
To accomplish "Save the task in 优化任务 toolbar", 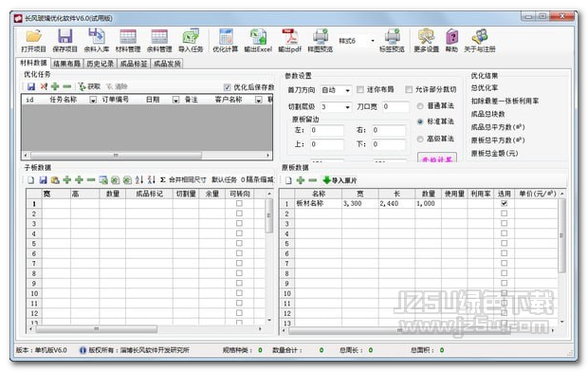I will pos(31,86).
